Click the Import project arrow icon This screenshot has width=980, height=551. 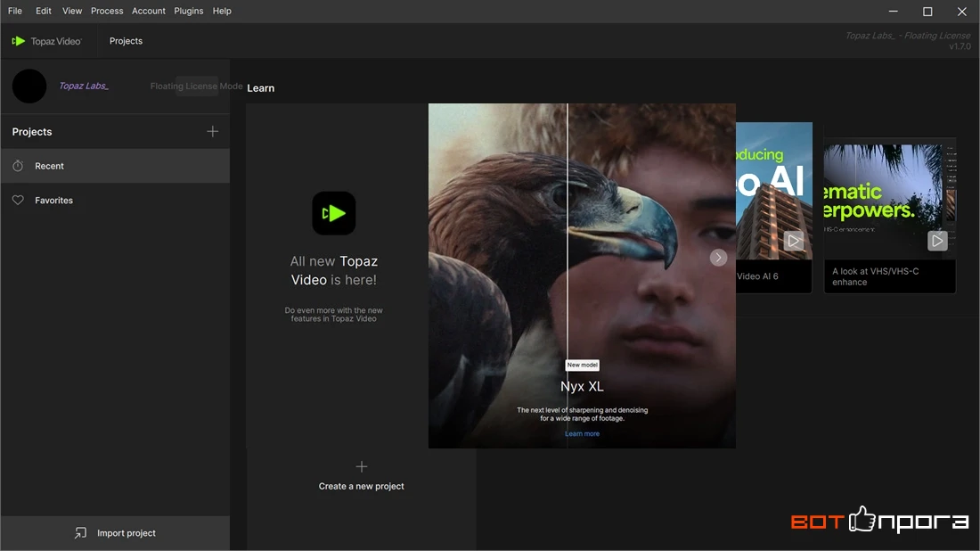point(80,533)
